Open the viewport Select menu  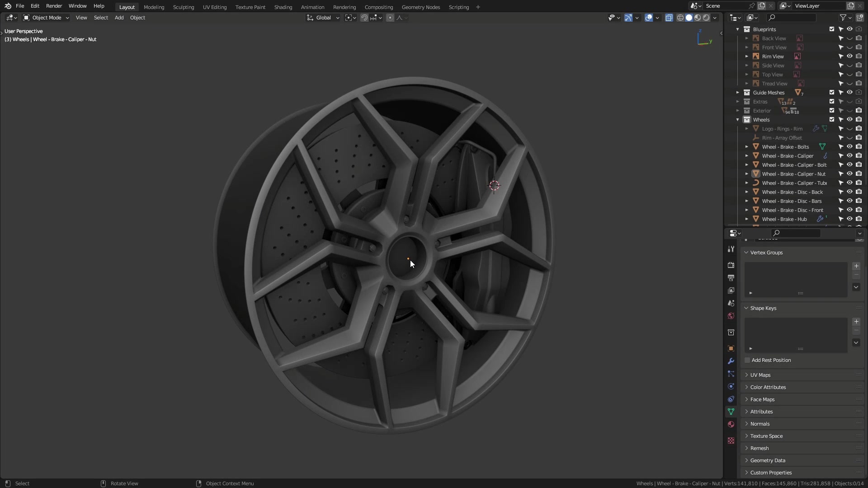pyautogui.click(x=101, y=18)
